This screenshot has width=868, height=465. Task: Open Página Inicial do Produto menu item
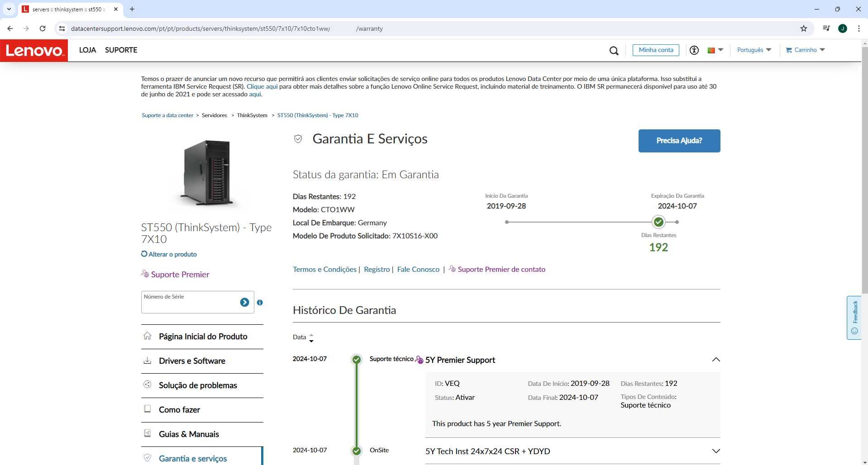click(202, 337)
